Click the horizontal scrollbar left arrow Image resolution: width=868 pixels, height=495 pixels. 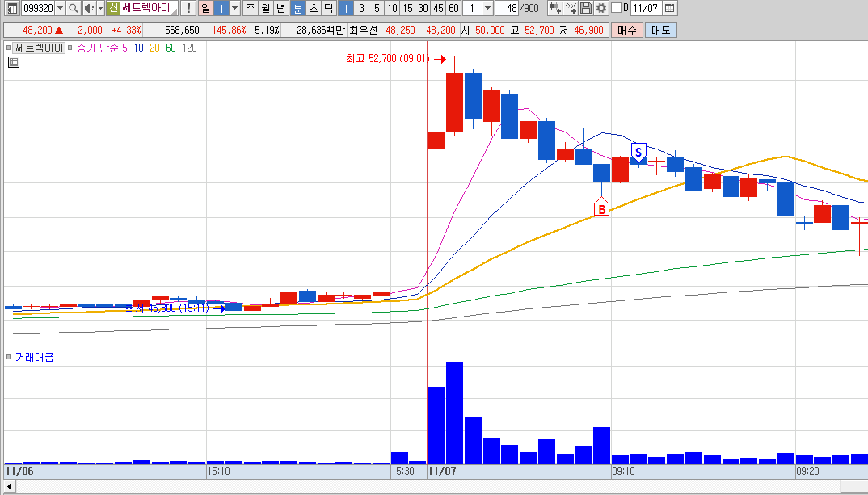click(10, 486)
